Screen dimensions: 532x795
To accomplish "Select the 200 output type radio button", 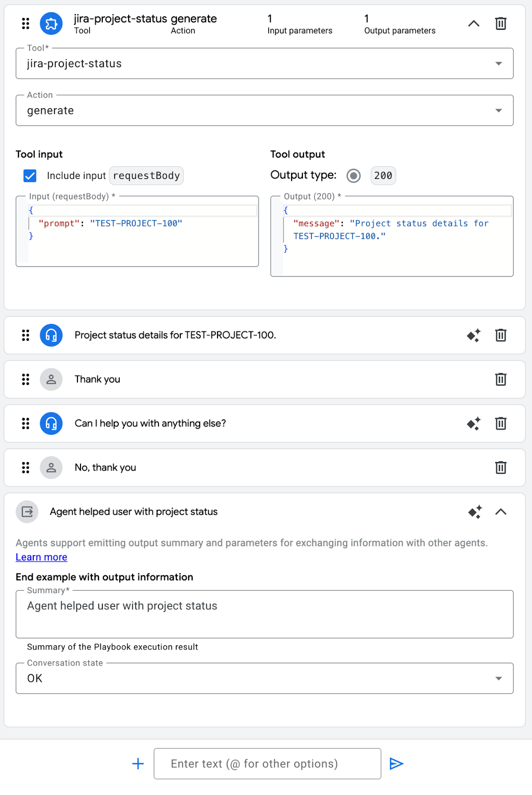I will pyautogui.click(x=354, y=175).
